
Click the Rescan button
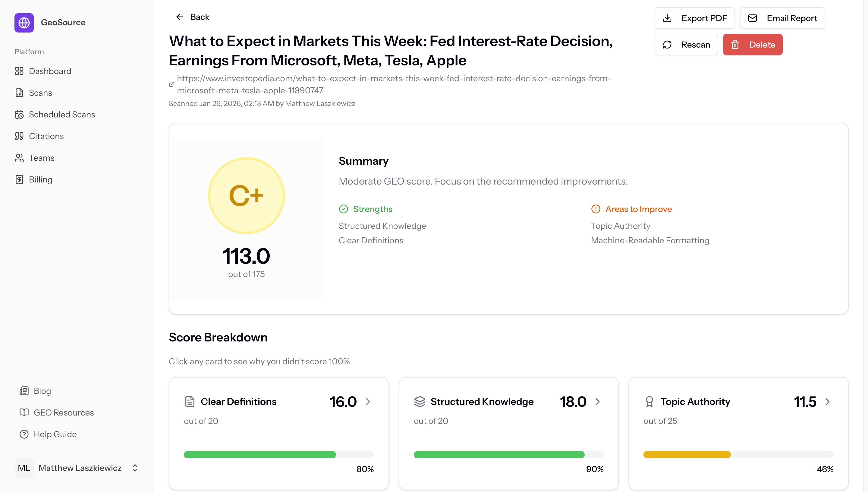[686, 44]
